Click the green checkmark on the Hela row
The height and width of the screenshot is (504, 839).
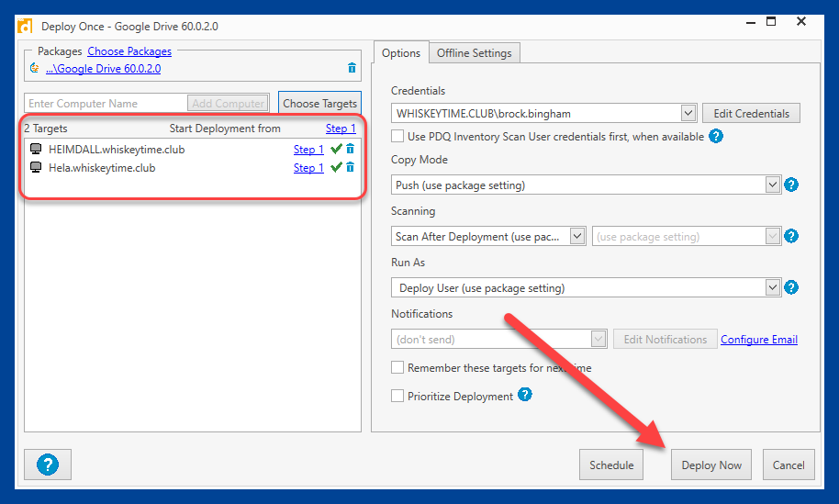(x=336, y=167)
